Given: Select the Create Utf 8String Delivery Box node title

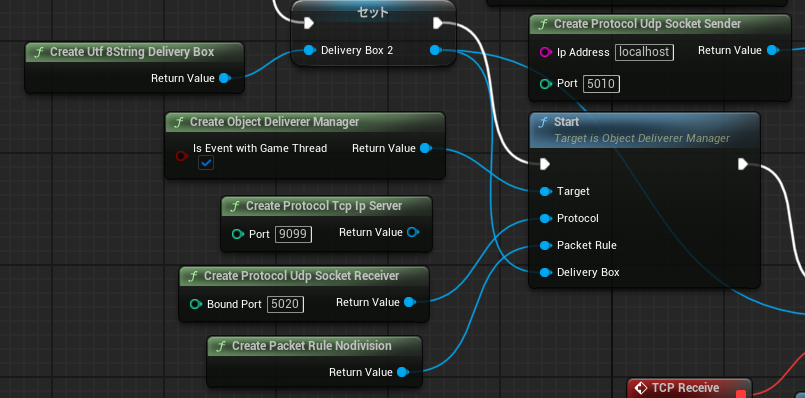Looking at the screenshot, I should (132, 52).
